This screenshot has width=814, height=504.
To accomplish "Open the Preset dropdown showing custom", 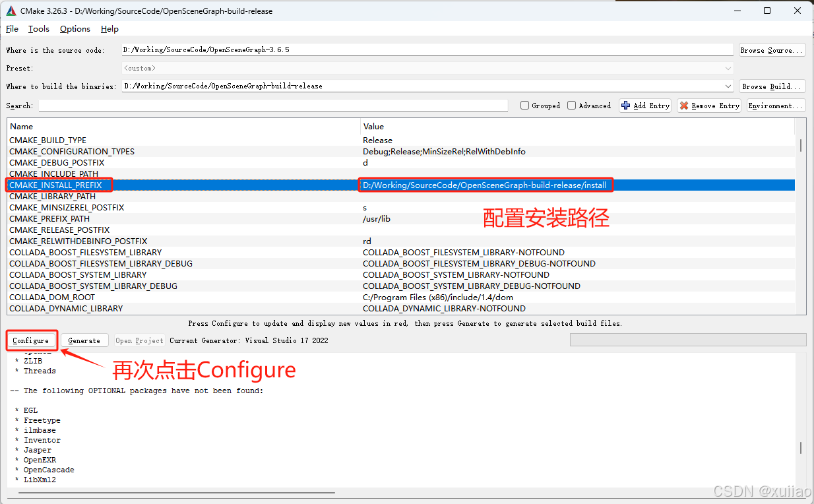I will click(728, 68).
